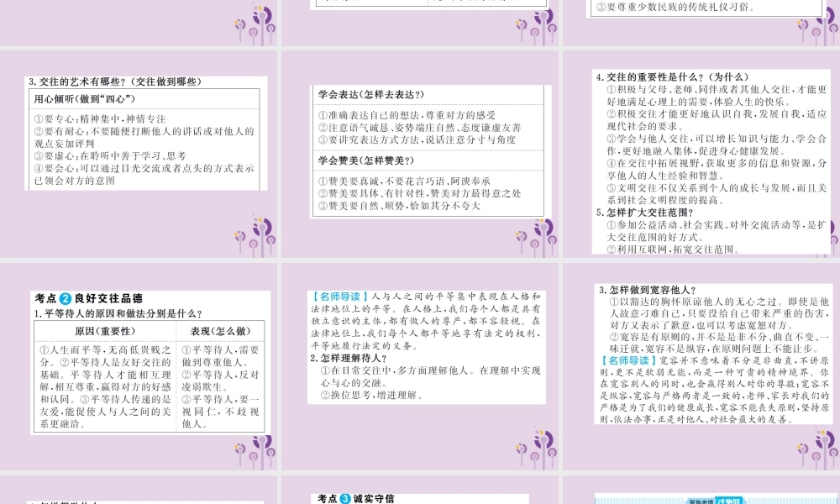Open the slide containing 2.怎样理解待人

coord(420,366)
